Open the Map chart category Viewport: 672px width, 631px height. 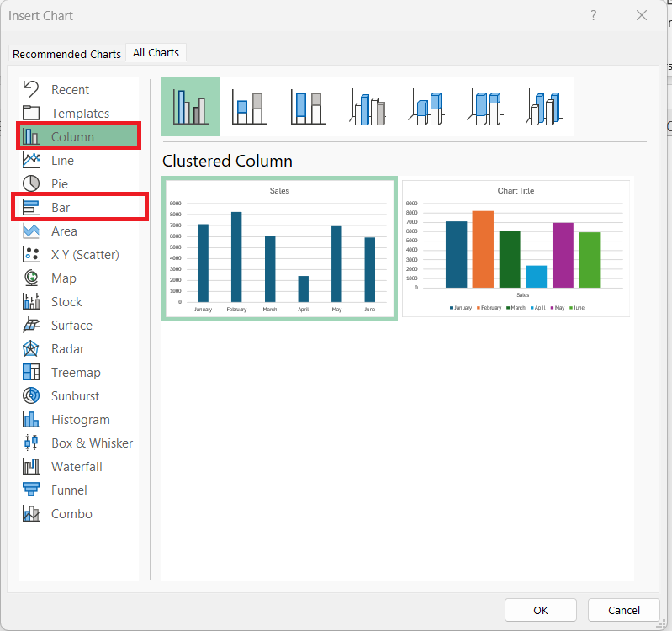(x=79, y=278)
